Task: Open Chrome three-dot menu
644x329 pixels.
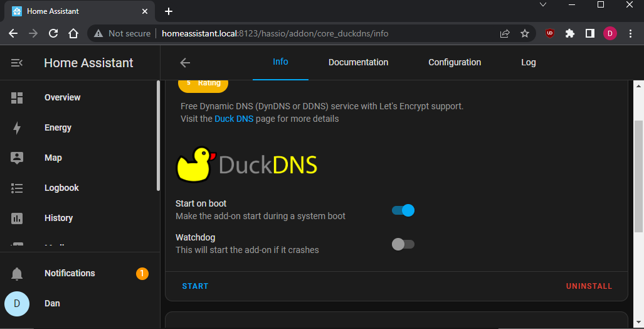Action: tap(631, 33)
